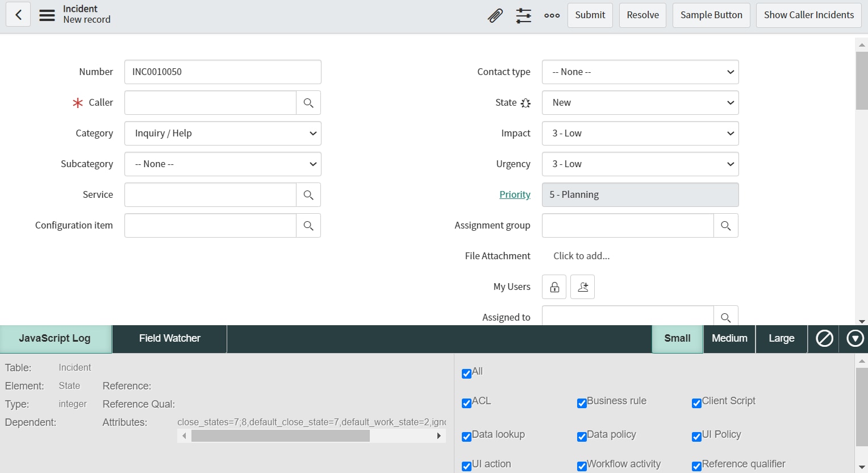Image resolution: width=868 pixels, height=473 pixels.
Task: Click the Table value 'Incident'
Action: click(x=75, y=368)
